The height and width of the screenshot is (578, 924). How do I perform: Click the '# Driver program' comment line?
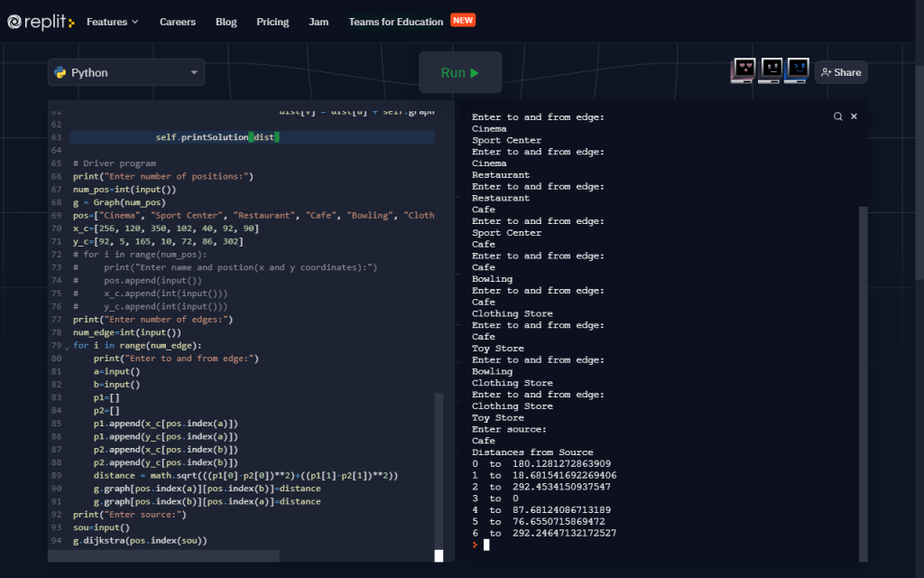pos(115,163)
